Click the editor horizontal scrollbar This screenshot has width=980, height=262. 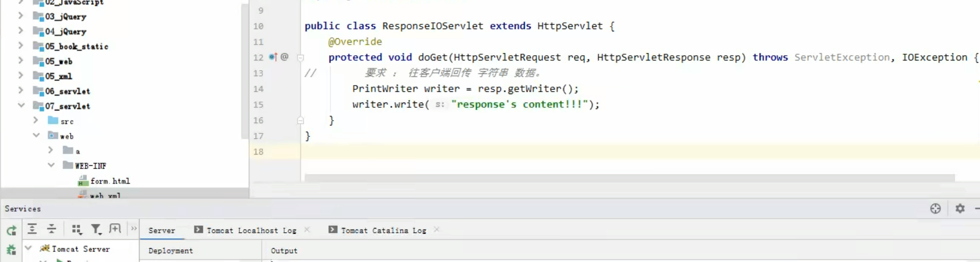point(629,178)
